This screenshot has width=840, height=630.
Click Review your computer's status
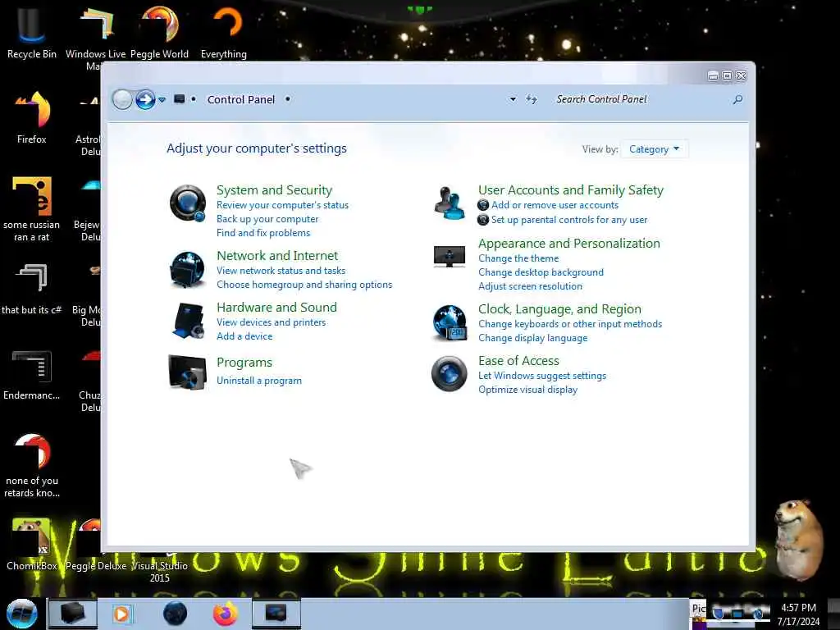click(282, 205)
